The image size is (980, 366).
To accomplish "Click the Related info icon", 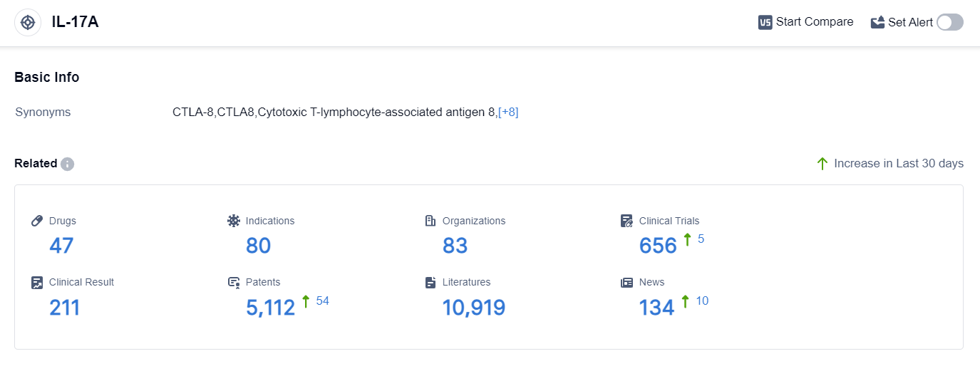I will pyautogui.click(x=67, y=164).
